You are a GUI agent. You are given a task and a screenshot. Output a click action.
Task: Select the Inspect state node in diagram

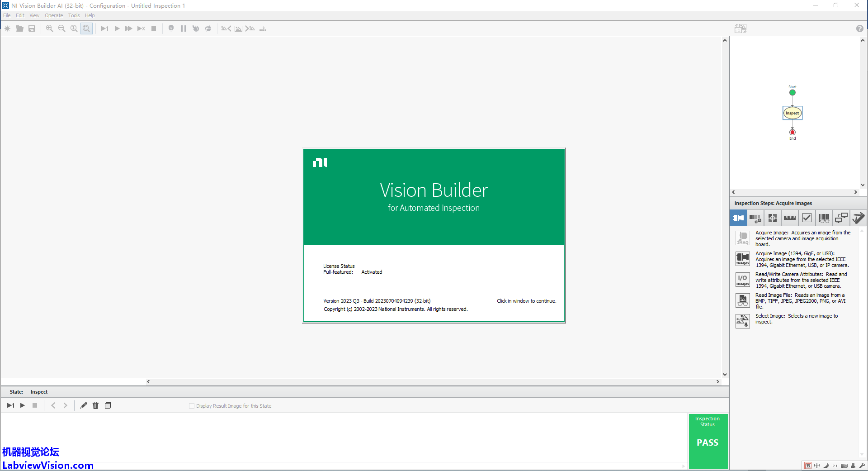click(x=793, y=113)
